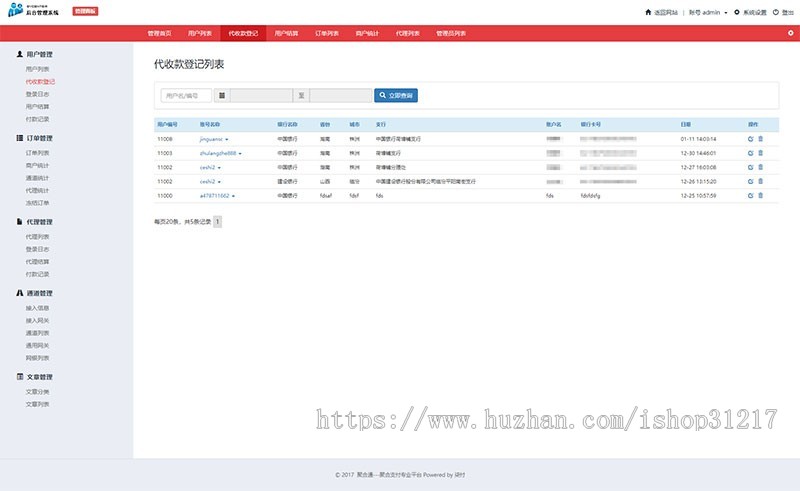800x491 pixels.
Task: Click the start date input field
Action: tap(261, 95)
